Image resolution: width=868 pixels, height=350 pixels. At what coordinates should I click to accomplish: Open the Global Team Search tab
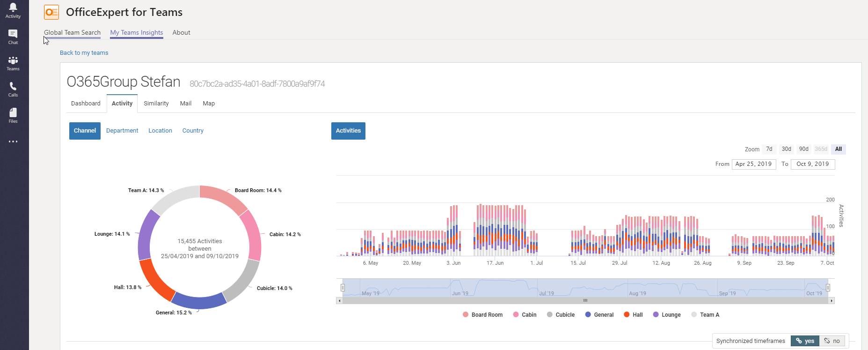[x=72, y=33]
